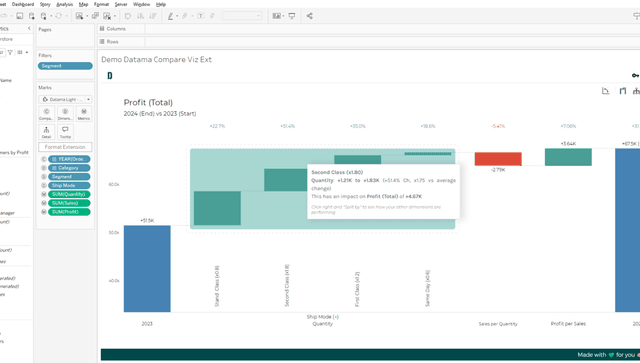The height and width of the screenshot is (363, 640).
Task: Click the Presentation Mode toolbar icon
Action: 292,16
